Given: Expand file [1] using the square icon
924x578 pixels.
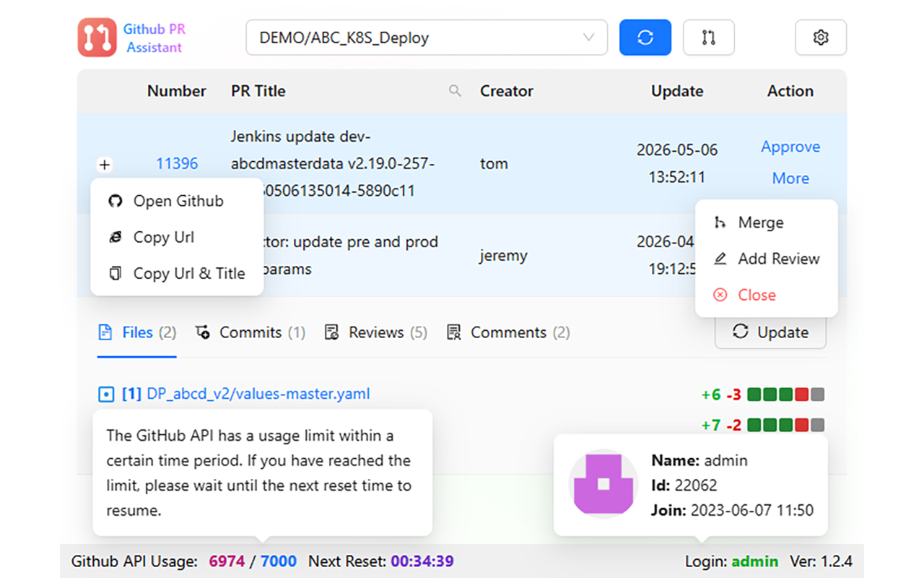Looking at the screenshot, I should tap(106, 394).
